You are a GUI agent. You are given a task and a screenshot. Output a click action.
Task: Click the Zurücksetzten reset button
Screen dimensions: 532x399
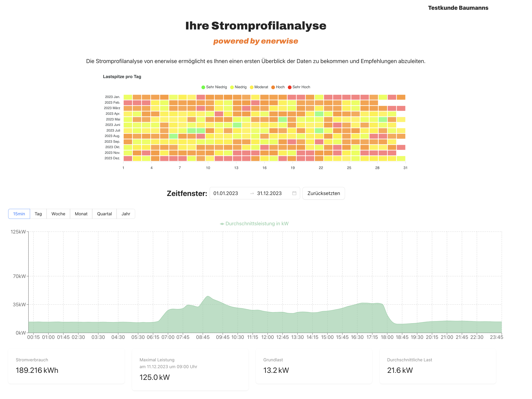click(x=324, y=193)
